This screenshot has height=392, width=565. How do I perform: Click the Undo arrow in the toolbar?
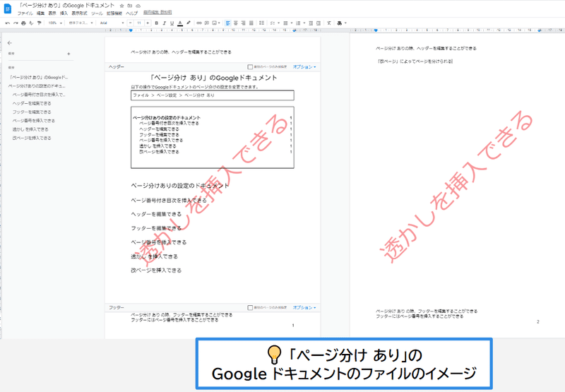[x=8, y=23]
